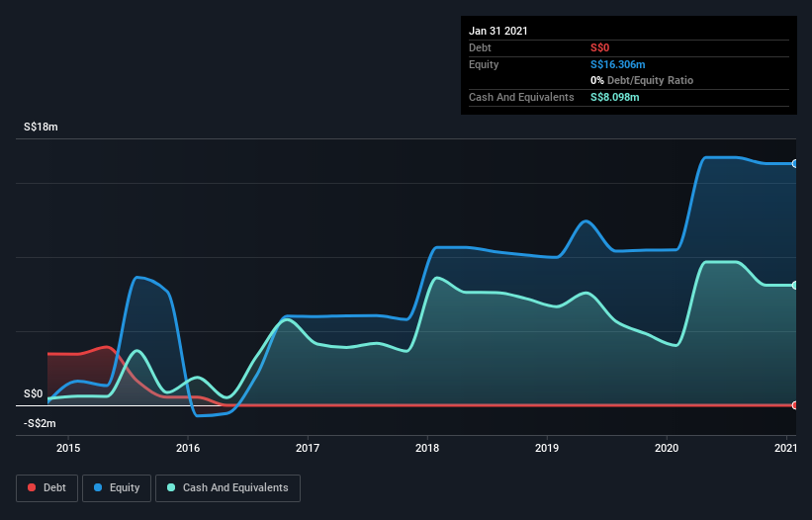Toggle the Cash And Equivalents legend button
Screen dimensions: 812x520
227,488
